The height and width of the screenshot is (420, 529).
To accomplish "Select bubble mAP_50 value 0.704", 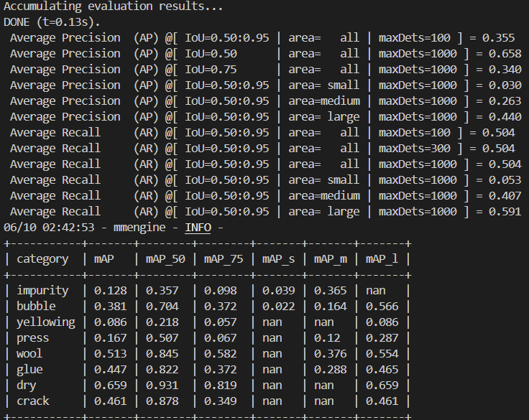I will coord(162,307).
